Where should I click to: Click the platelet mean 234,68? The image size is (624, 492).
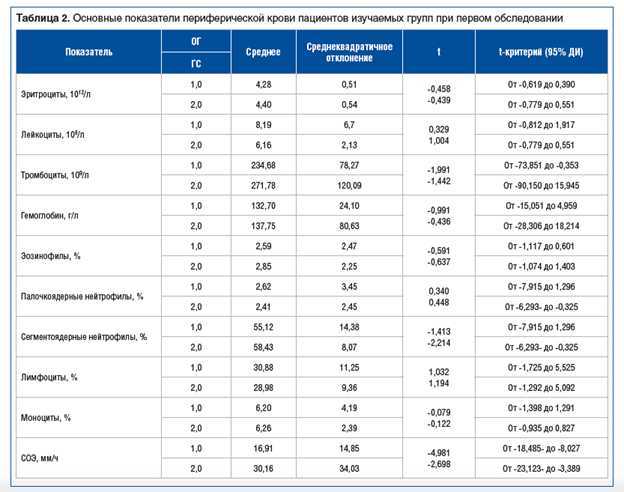tap(263, 166)
